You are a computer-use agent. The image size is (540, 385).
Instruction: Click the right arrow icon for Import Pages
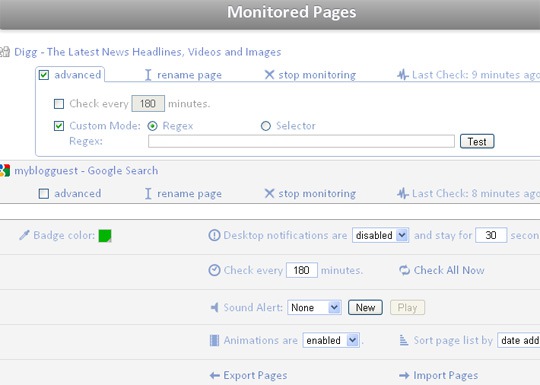coord(404,375)
